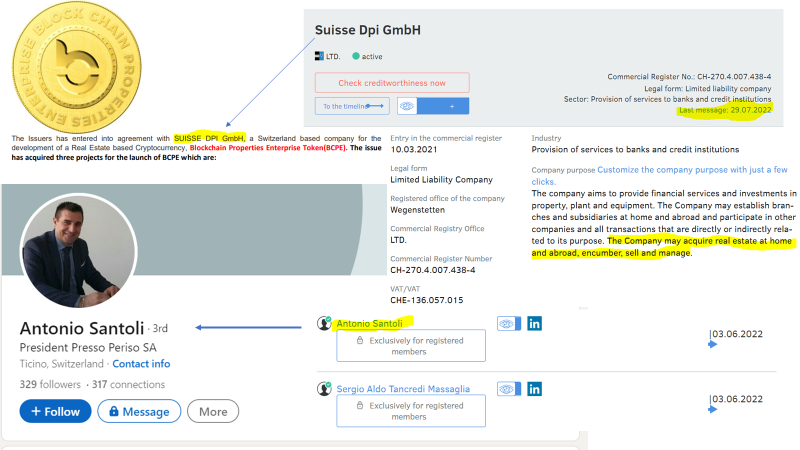Viewport: 800px width, 450px height.
Task: Click blue timeline marker by Antonio's 03.06.2022
Action: [x=713, y=344]
